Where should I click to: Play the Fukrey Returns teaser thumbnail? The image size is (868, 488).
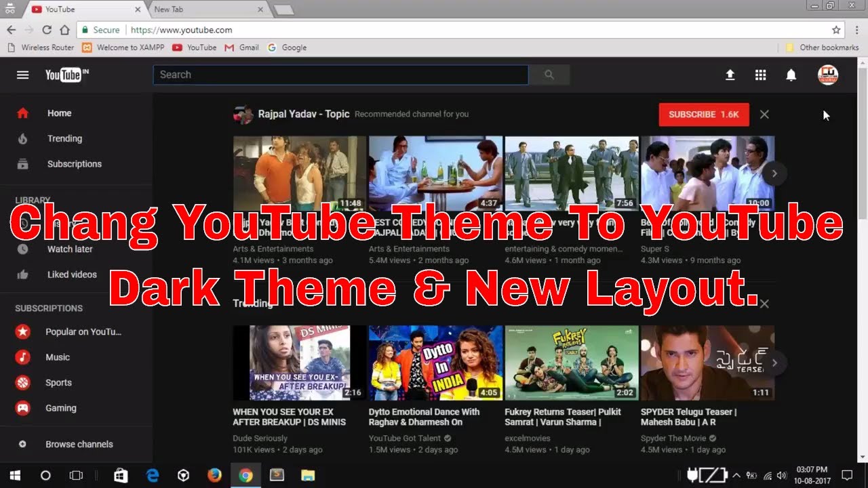(572, 363)
